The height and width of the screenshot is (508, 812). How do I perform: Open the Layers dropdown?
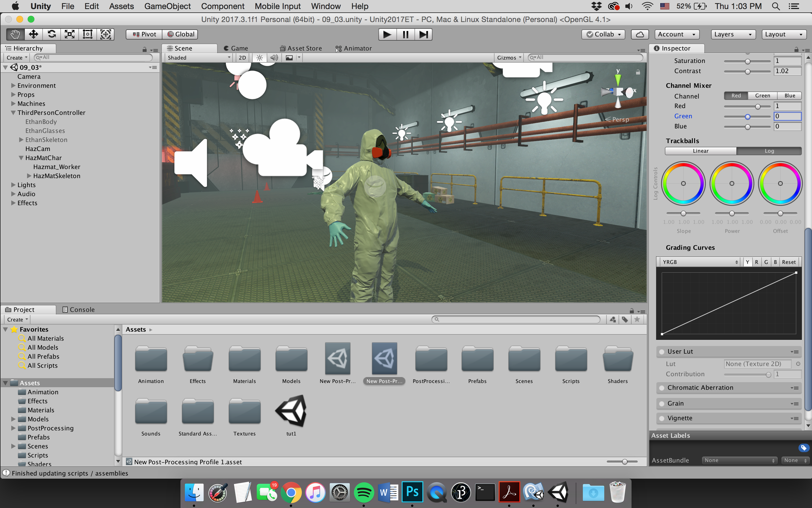point(733,34)
